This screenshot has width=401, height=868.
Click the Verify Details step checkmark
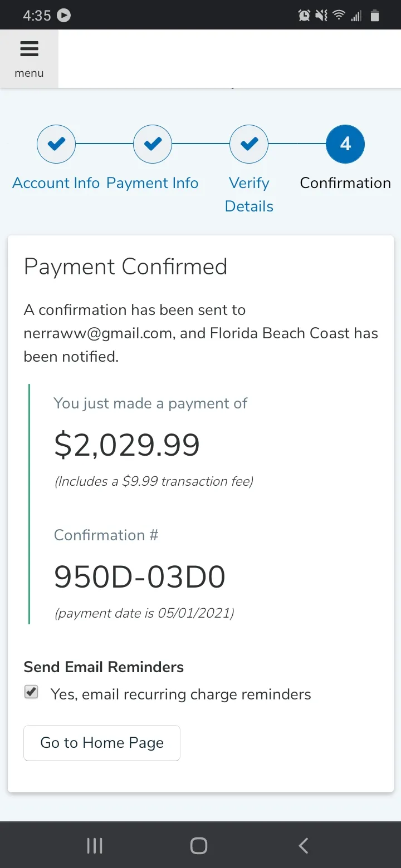coord(249,144)
